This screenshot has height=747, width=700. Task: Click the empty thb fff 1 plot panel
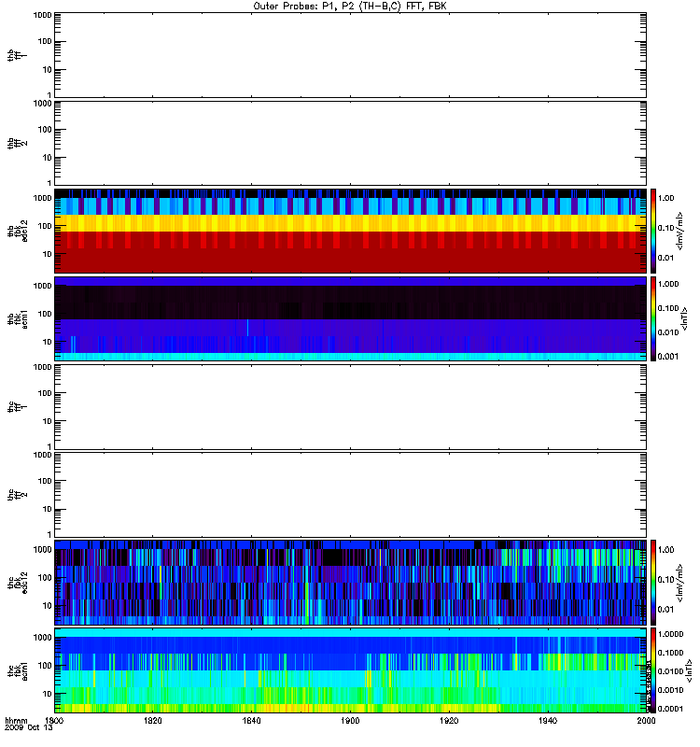(351, 55)
